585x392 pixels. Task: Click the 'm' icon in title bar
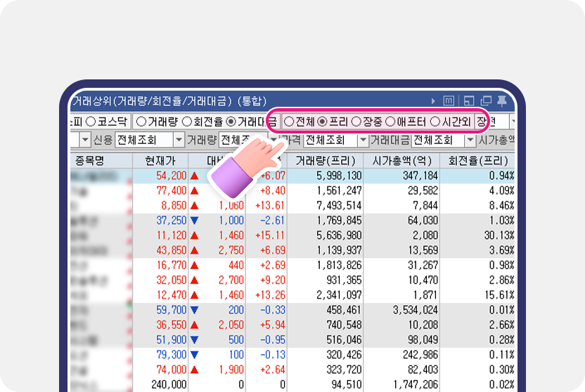[449, 101]
